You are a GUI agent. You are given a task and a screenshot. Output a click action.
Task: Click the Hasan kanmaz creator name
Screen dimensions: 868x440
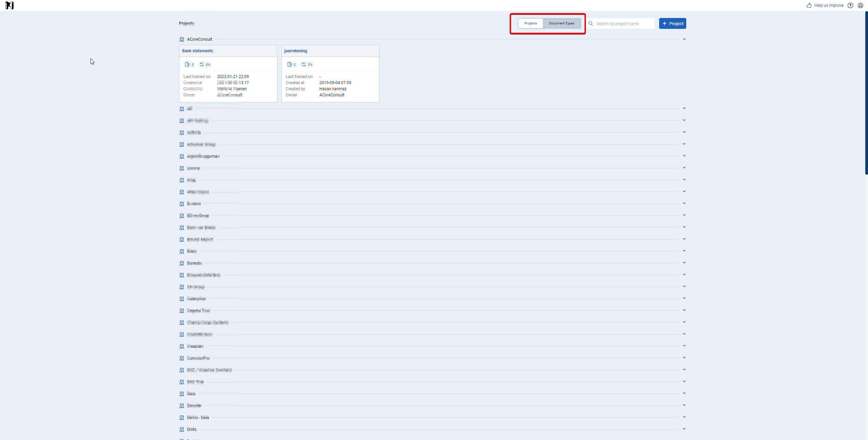333,89
